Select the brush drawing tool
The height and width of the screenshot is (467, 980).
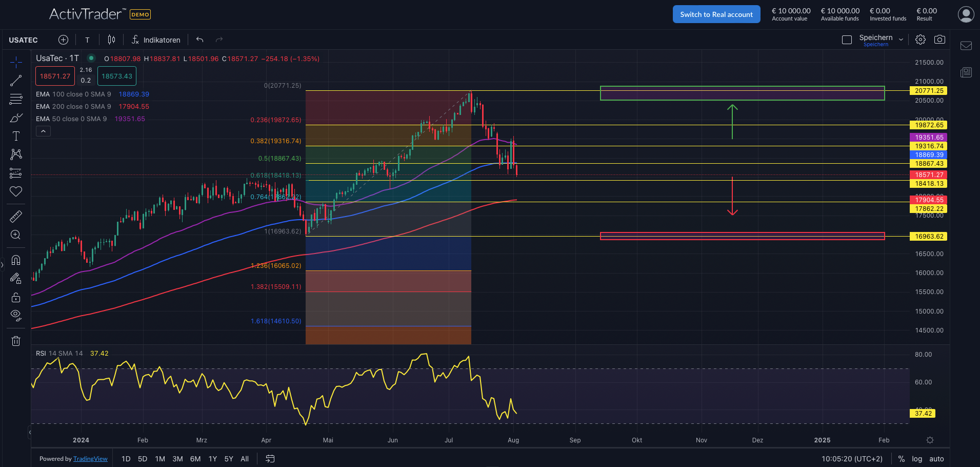click(x=16, y=118)
